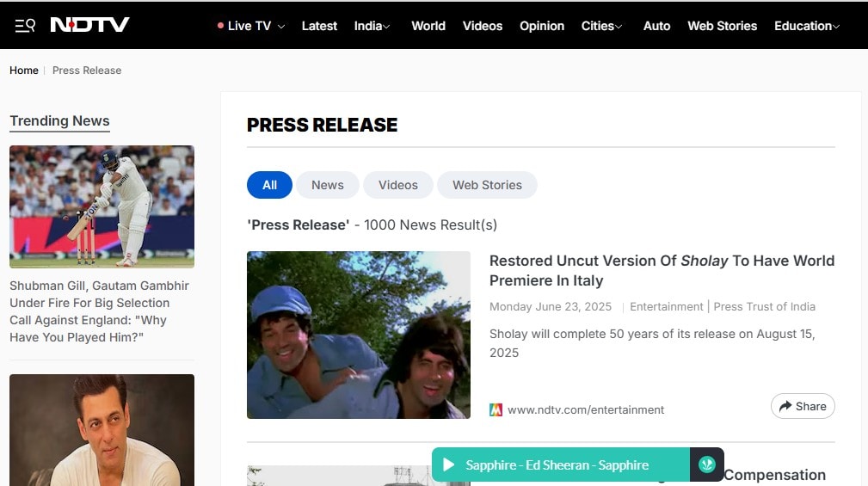Go to the World section

click(x=428, y=26)
